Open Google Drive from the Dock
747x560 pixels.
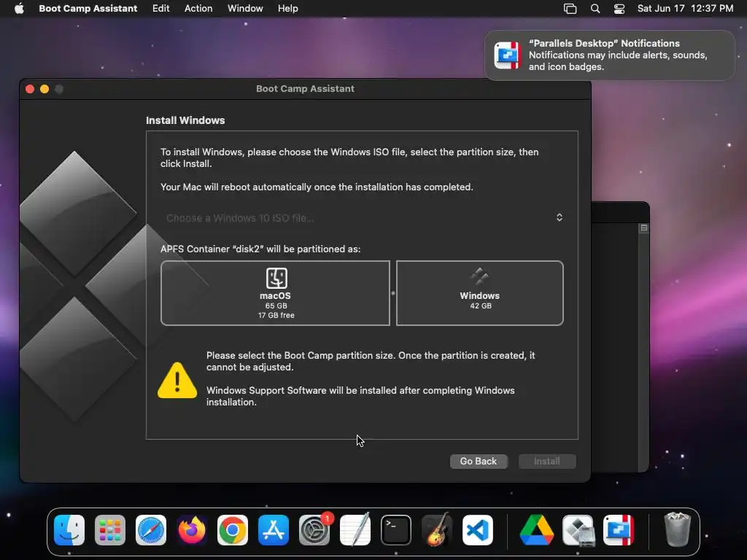[537, 530]
